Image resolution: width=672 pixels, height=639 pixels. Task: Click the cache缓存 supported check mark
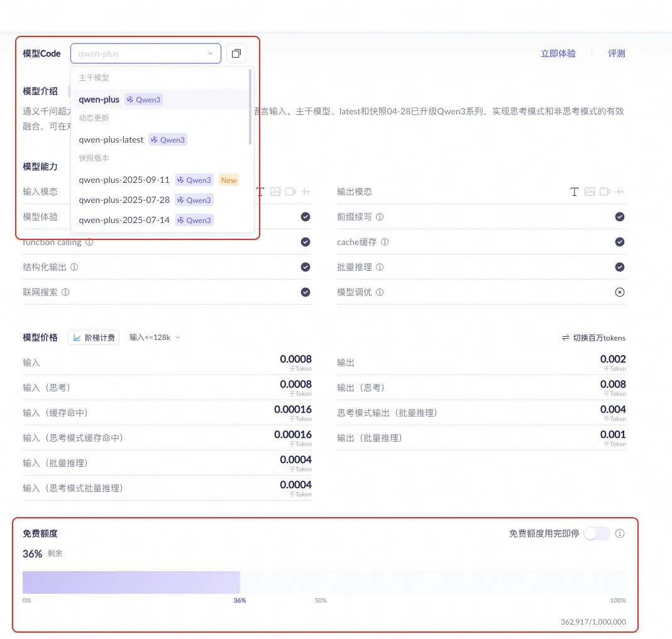click(x=620, y=242)
